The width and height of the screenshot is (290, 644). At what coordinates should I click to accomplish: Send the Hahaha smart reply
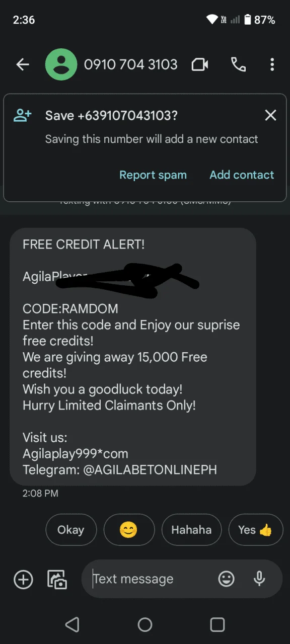[191, 530]
